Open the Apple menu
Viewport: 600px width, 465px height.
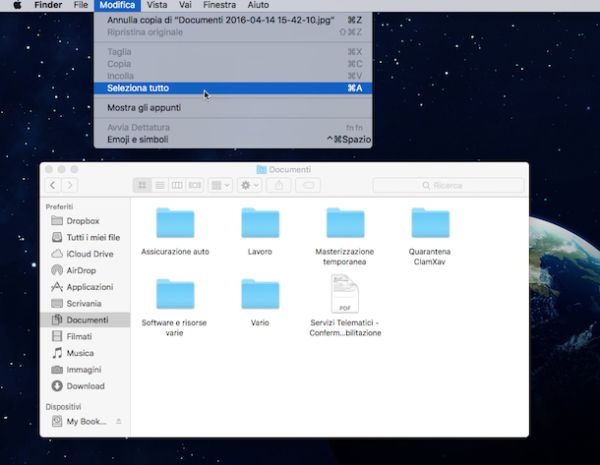coord(17,6)
